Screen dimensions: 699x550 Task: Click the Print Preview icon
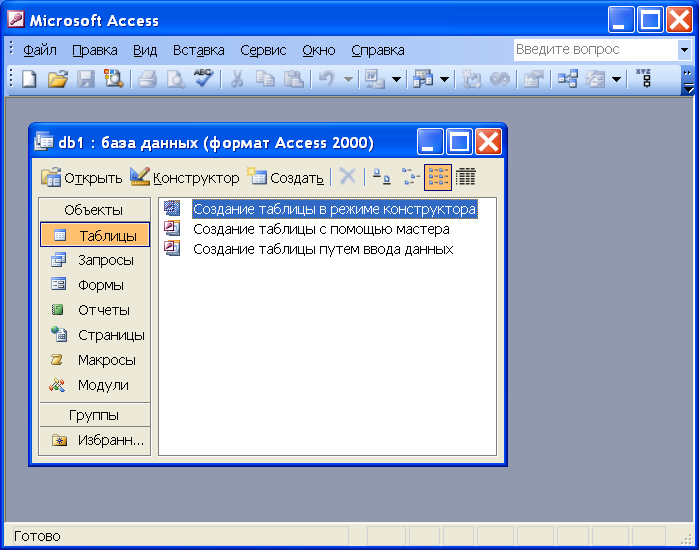click(176, 79)
